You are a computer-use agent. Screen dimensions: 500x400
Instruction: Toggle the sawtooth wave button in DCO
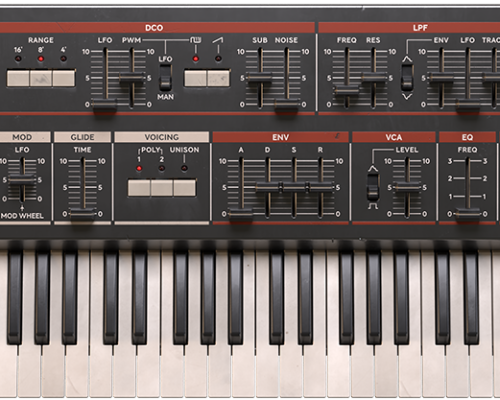pos(218,78)
